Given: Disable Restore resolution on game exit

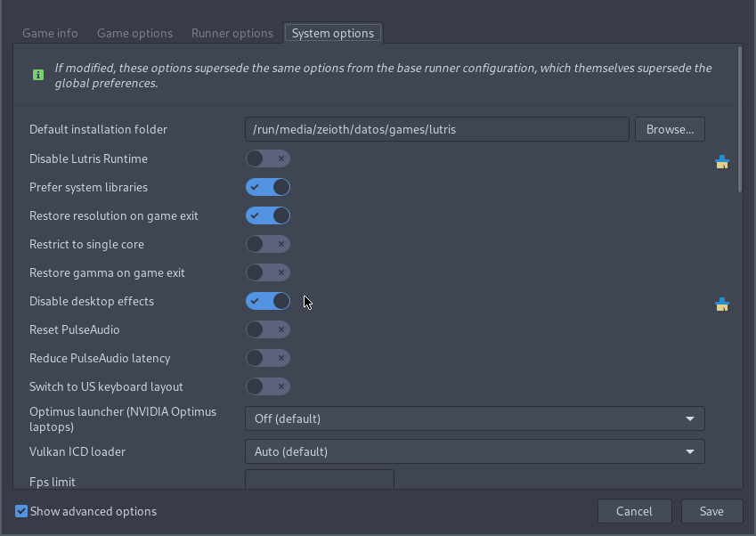Looking at the screenshot, I should point(267,215).
